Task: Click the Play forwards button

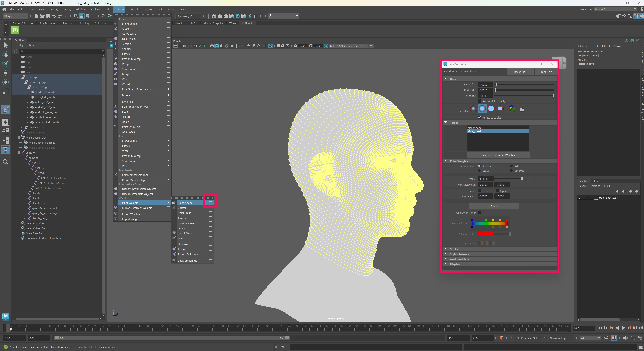Action: [x=623, y=328]
